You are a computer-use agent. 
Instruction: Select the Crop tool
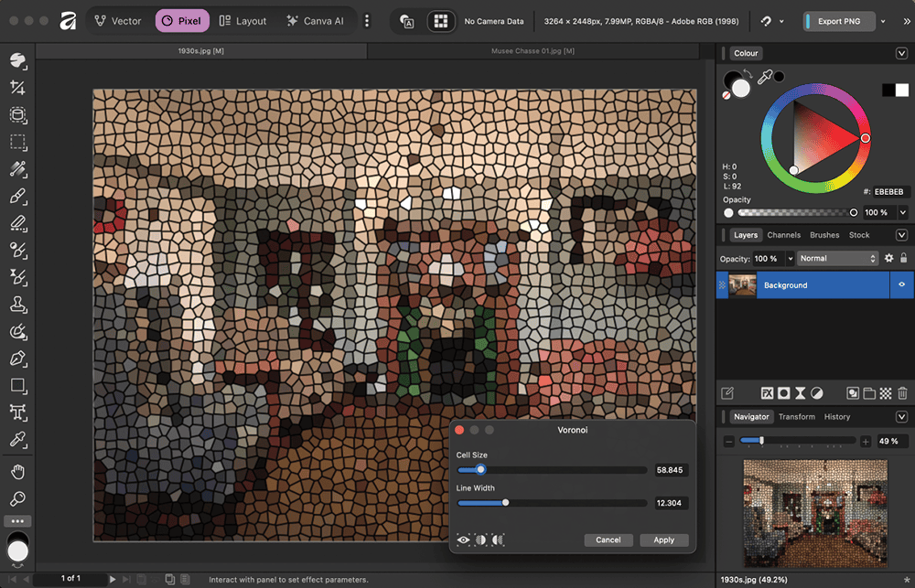(17, 88)
